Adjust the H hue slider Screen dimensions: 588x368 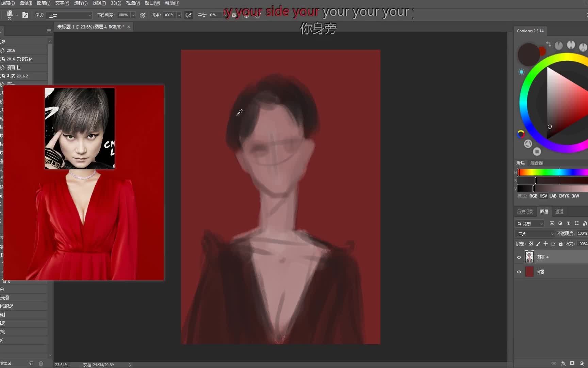coord(553,172)
